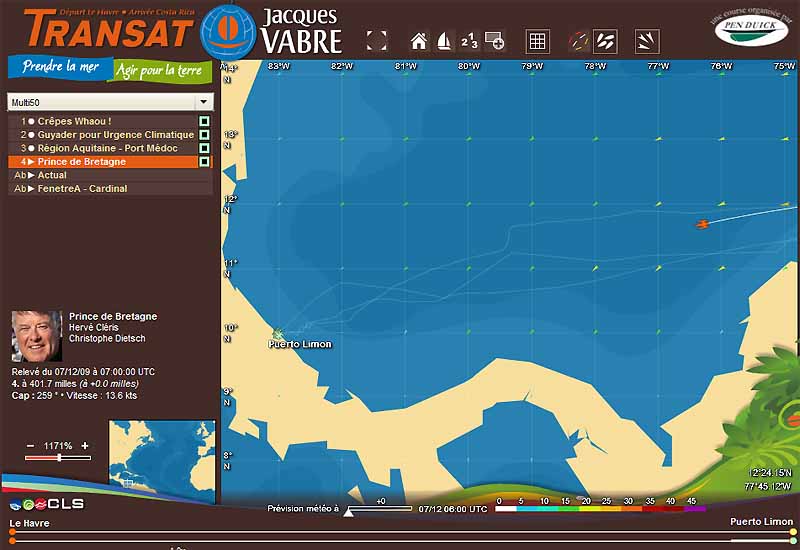Click the minus zoom button
This screenshot has width=800, height=550.
tap(31, 446)
